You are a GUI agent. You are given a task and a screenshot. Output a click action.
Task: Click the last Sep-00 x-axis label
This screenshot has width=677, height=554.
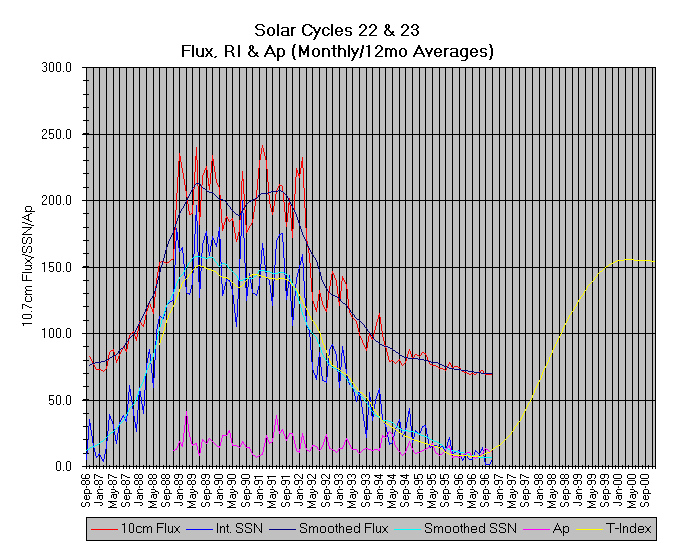(x=649, y=486)
